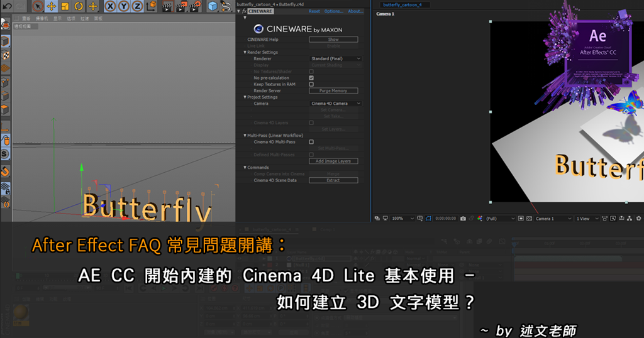The width and height of the screenshot is (644, 338).
Task: Open the RGB channels color icon
Action: [479, 219]
